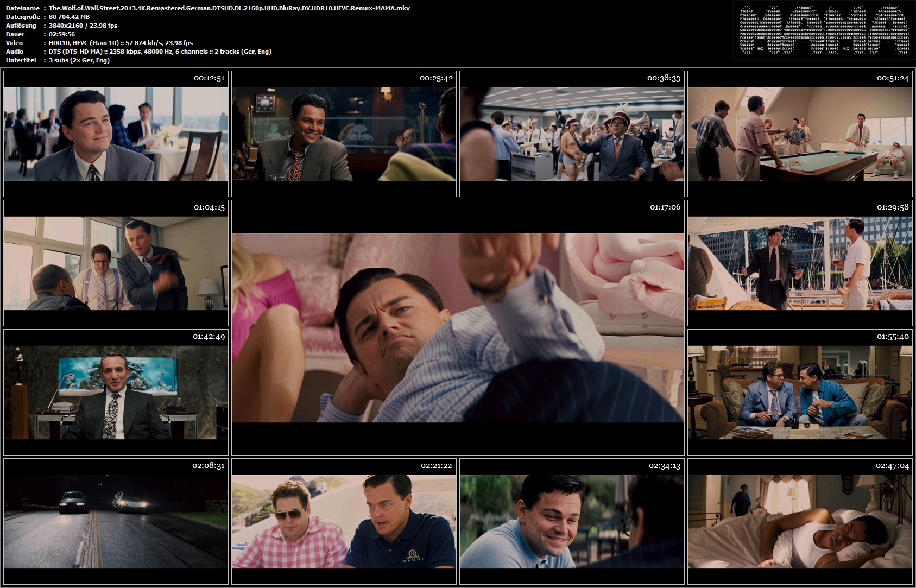
Task: Open the large center thumbnail at 01:17:06
Action: [x=458, y=327]
